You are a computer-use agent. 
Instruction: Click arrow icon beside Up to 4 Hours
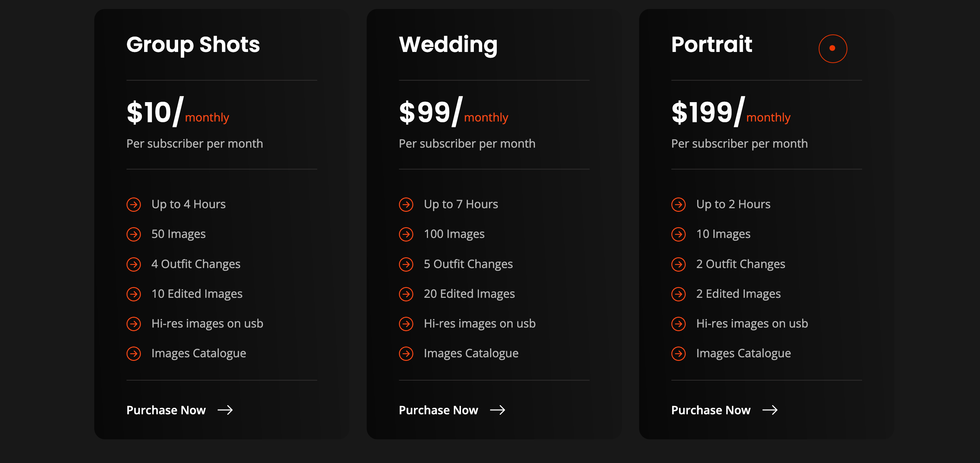(x=134, y=204)
